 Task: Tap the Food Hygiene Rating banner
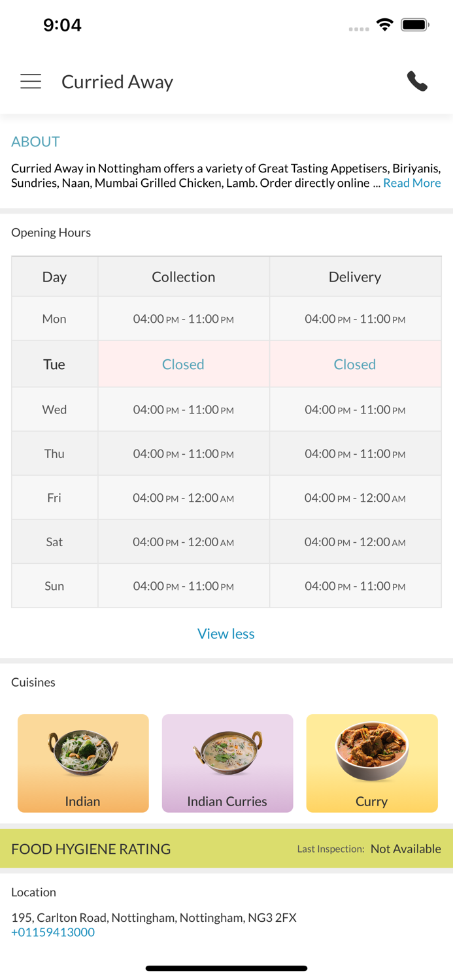coord(226,849)
